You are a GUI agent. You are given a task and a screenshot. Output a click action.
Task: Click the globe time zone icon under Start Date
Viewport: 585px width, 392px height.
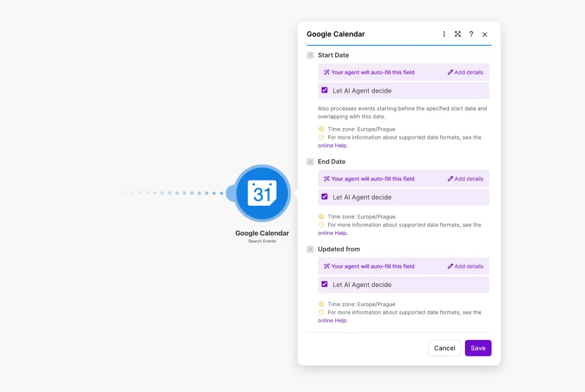(321, 129)
